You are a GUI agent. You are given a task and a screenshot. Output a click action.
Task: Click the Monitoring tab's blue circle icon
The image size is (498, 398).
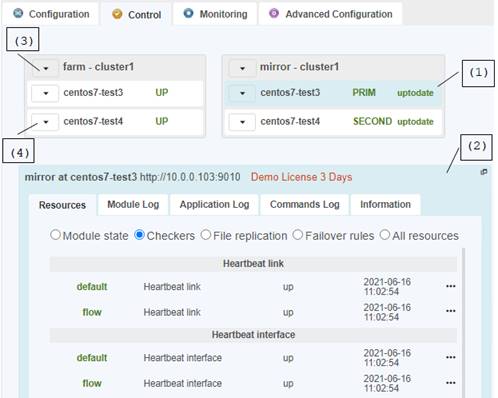188,13
